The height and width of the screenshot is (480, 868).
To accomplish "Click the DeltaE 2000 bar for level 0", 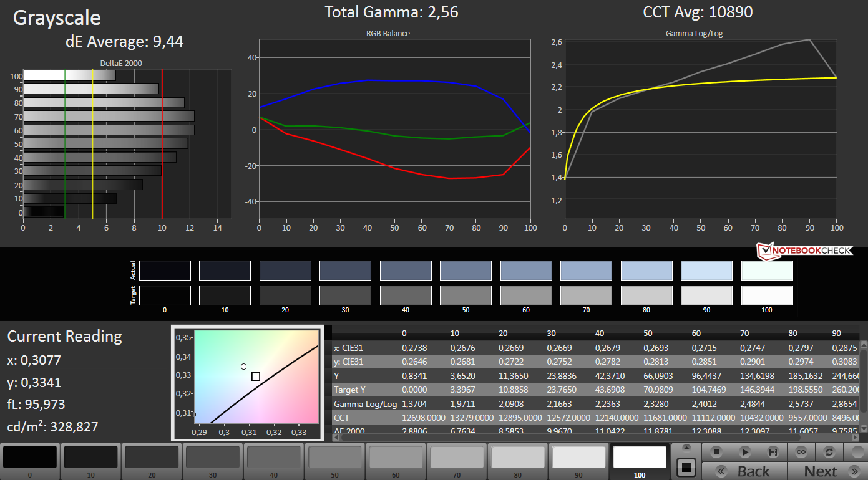I will tap(44, 212).
